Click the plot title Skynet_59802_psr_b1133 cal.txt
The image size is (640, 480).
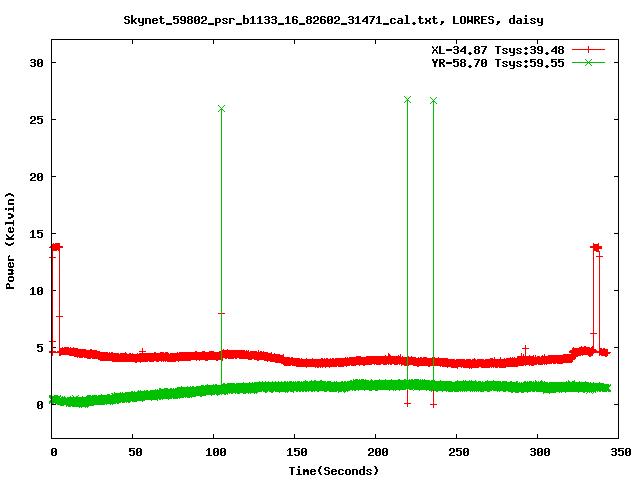[x=333, y=20]
